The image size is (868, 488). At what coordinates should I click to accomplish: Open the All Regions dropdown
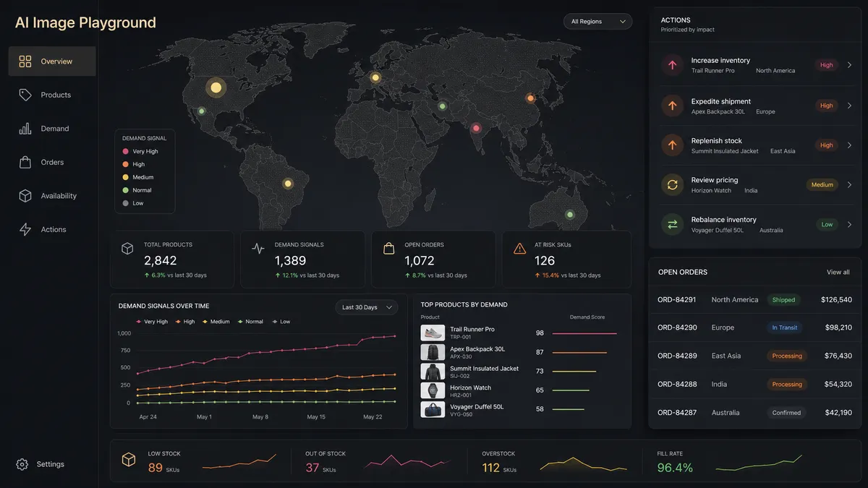pos(597,22)
